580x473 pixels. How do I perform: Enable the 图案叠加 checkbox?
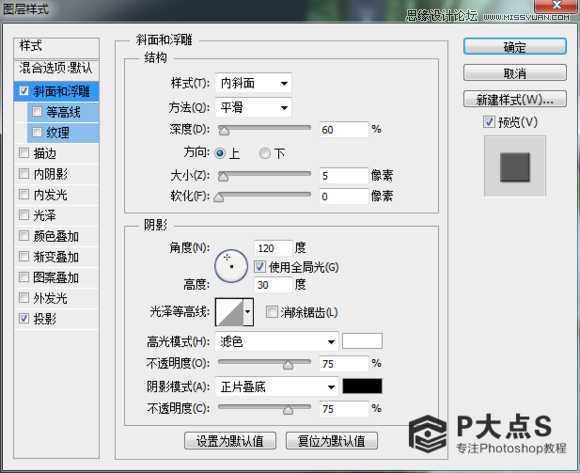[24, 277]
